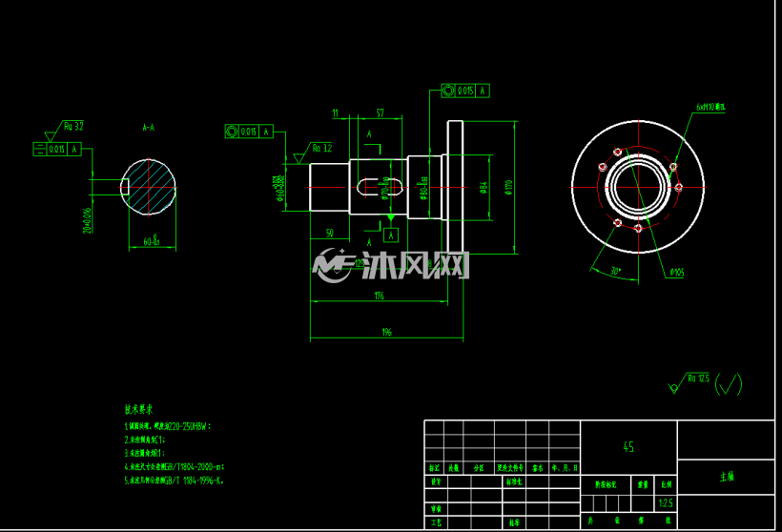The image size is (782, 532).
Task: Select the keyway slot on the shaft
Action: 380,187
